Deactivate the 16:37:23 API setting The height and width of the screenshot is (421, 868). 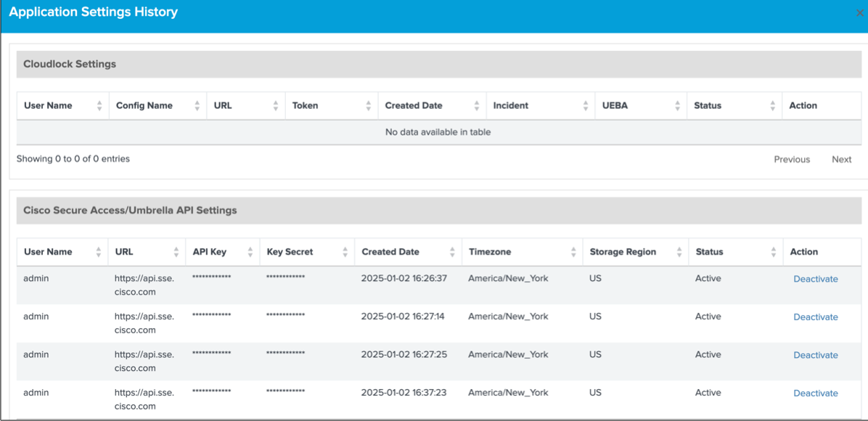pyautogui.click(x=815, y=393)
